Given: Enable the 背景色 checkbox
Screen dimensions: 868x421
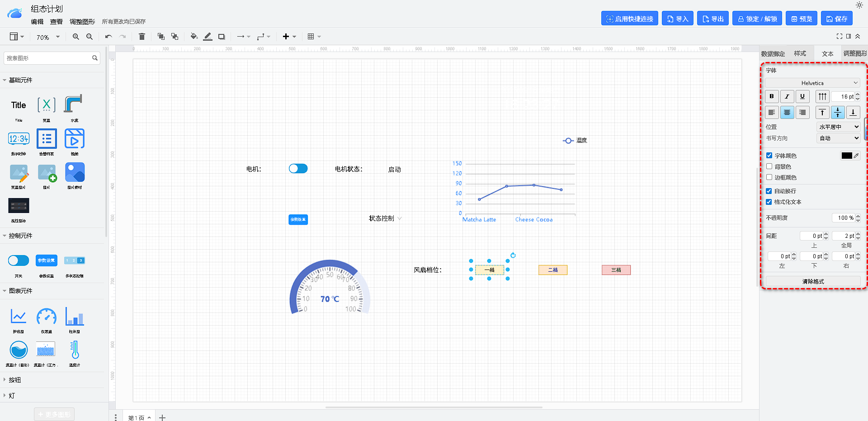Looking at the screenshot, I should (x=769, y=166).
